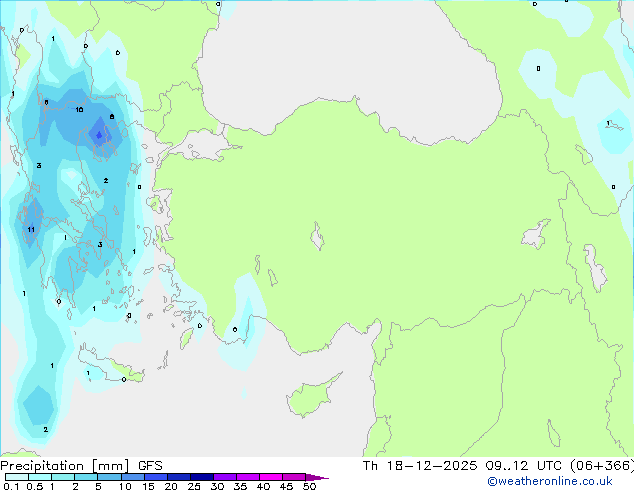Screen dimensions: 634x490
Task: Select the 2–5 mm legend swatch
Action: point(86,477)
